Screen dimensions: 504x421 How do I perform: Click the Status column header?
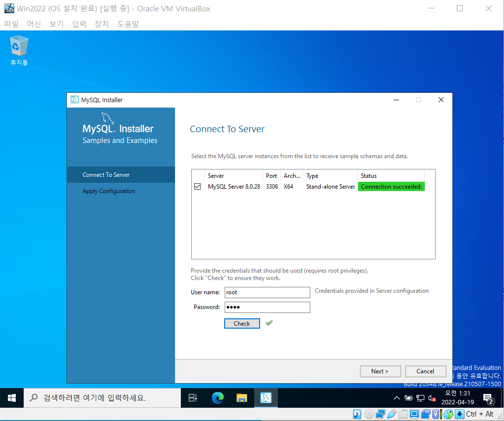tap(391, 176)
